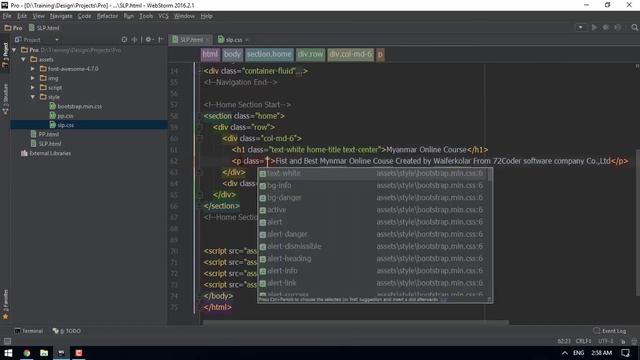The height and width of the screenshot is (360, 640).
Task: Choose bg-info from autocomplete list
Action: (x=372, y=186)
